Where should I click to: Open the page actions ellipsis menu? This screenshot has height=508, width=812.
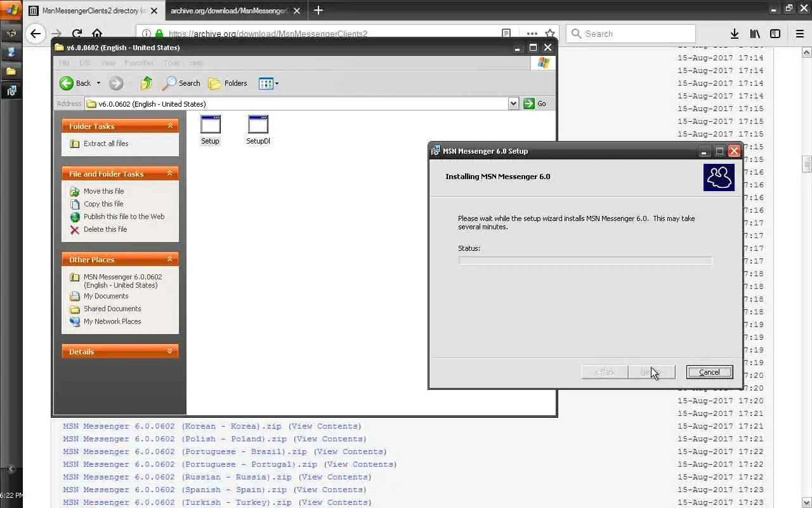(532, 34)
